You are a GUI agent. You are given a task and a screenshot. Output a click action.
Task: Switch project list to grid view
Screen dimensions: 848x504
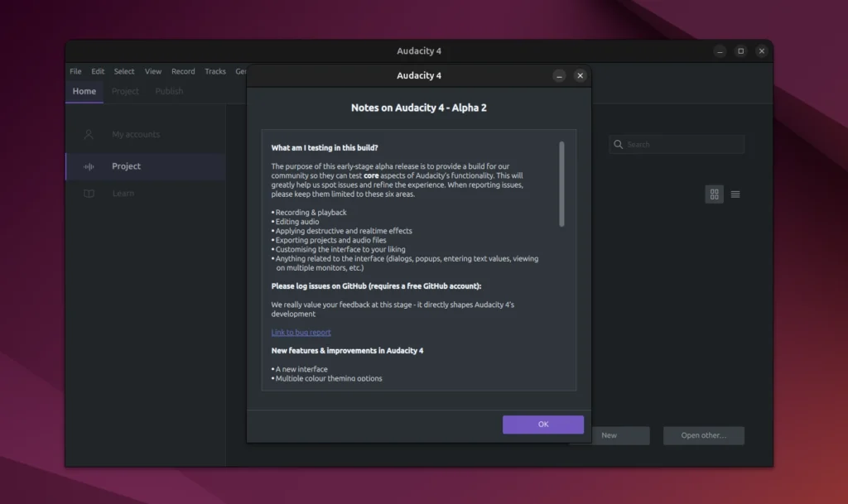click(x=714, y=194)
